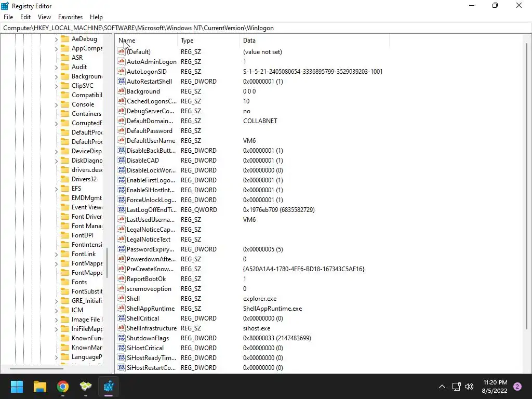This screenshot has height=399, width=532.
Task: Select the EMDMgmt key in tree
Action: (x=87, y=198)
